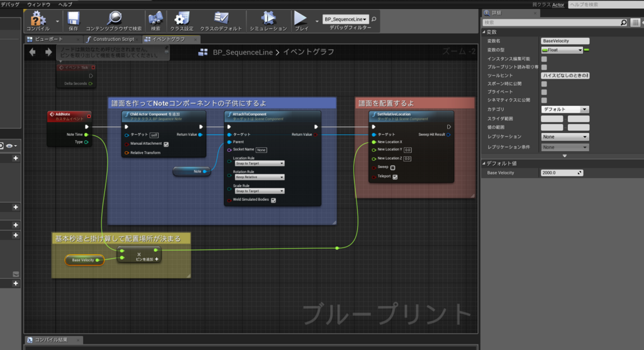Image resolution: width=644 pixels, height=350 pixels.
Task: Click the BP_SequenceLine breadcrumb text
Action: tap(242, 52)
